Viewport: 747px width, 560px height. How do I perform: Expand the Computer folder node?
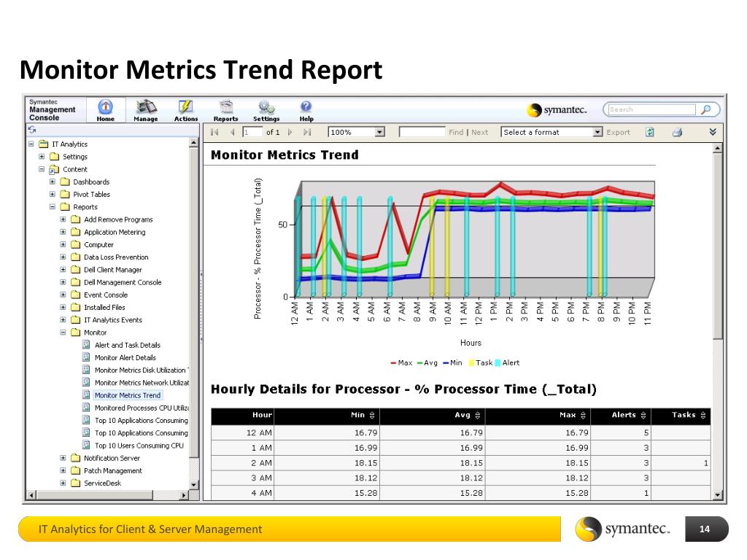(x=63, y=244)
